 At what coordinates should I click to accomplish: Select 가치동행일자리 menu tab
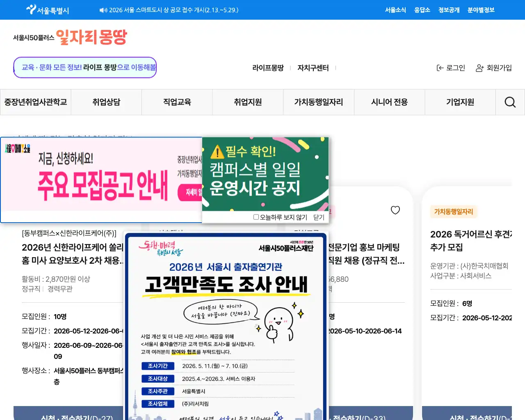coord(319,102)
